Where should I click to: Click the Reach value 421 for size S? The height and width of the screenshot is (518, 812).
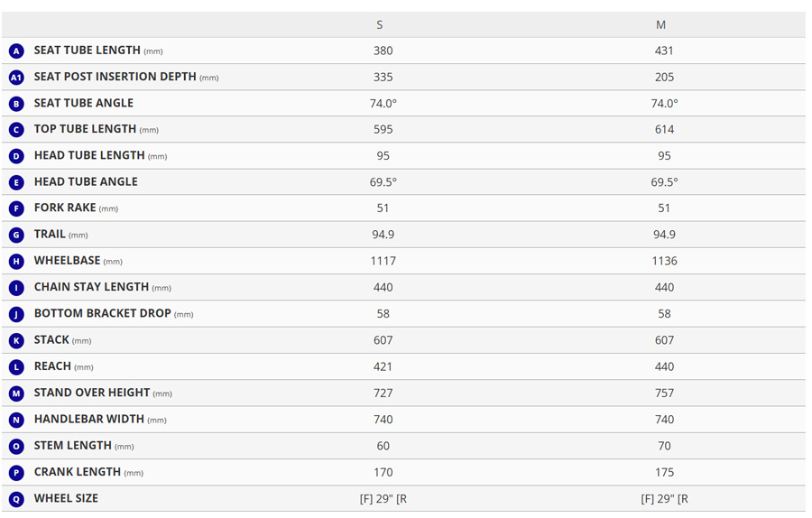tap(383, 366)
